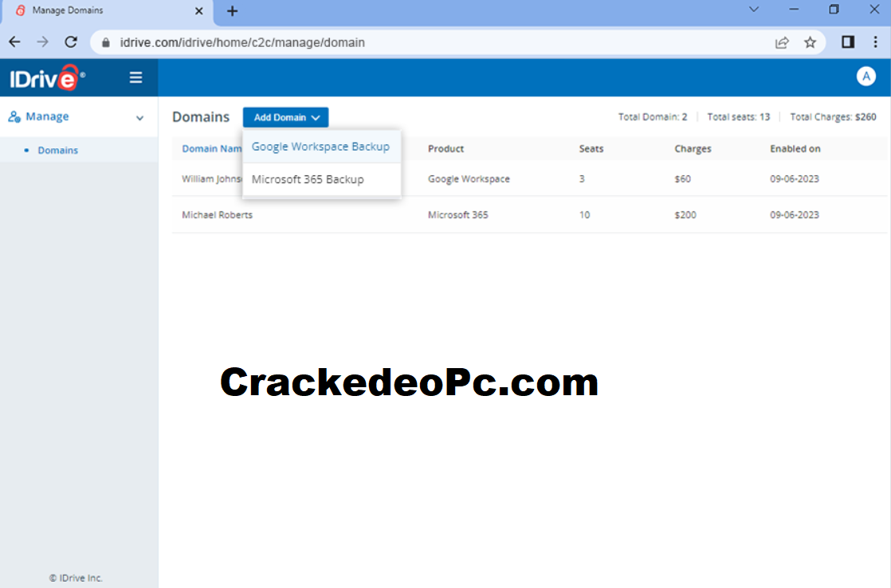Click Michael Roberts domain name
This screenshot has height=588, width=891.
click(x=217, y=215)
